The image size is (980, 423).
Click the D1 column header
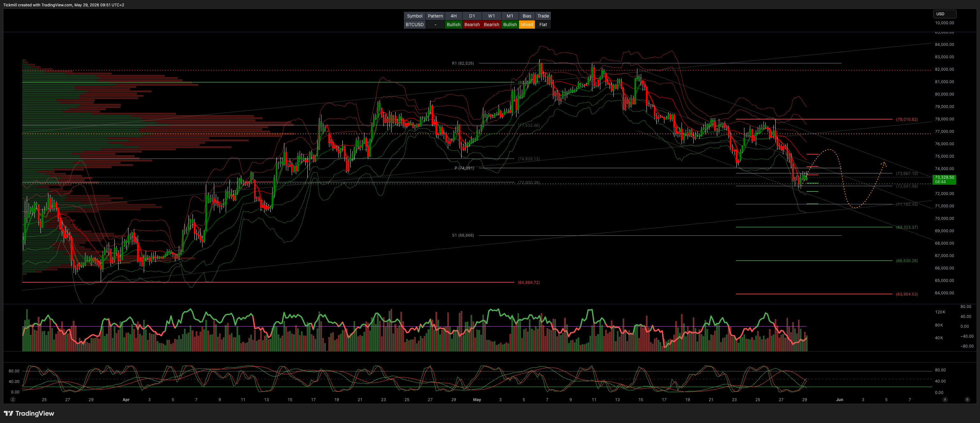point(472,16)
